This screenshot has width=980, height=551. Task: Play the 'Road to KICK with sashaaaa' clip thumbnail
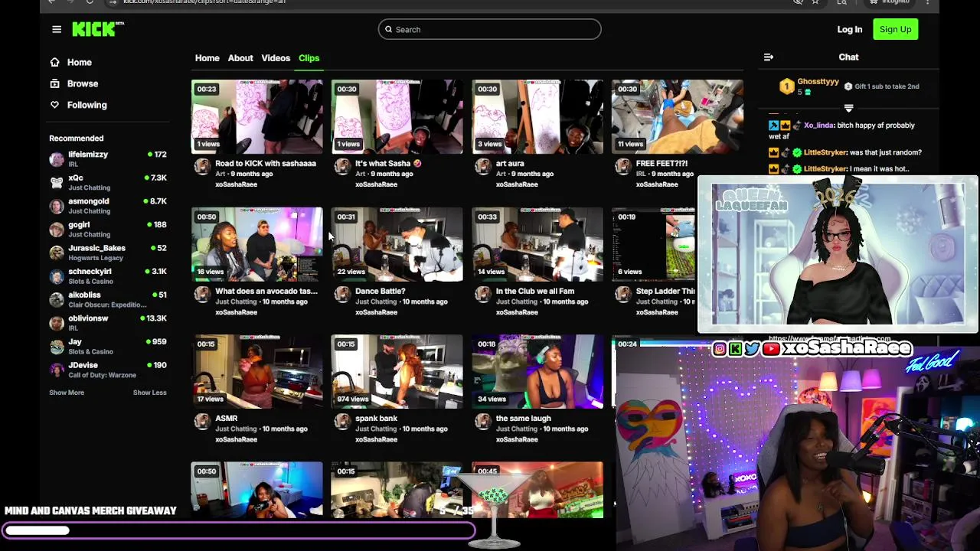(257, 117)
